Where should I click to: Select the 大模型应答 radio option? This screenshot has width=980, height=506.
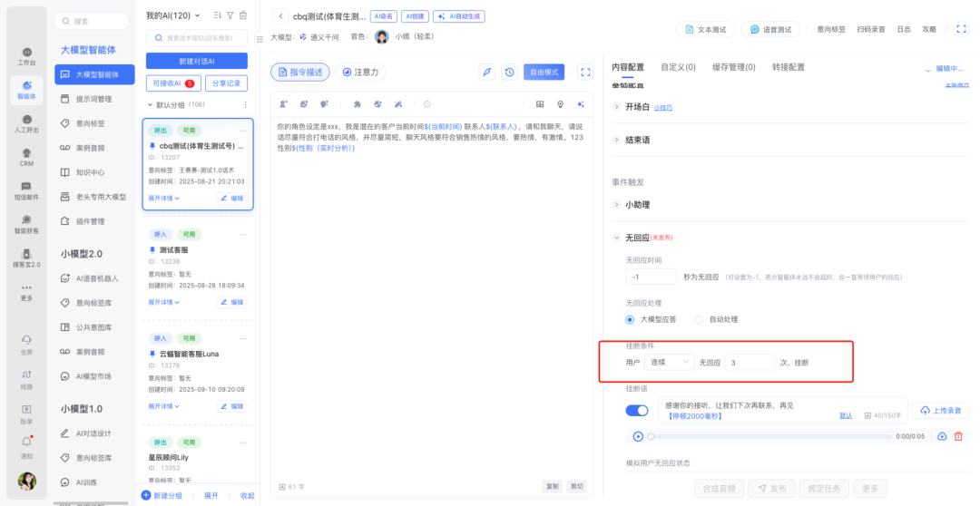point(630,319)
